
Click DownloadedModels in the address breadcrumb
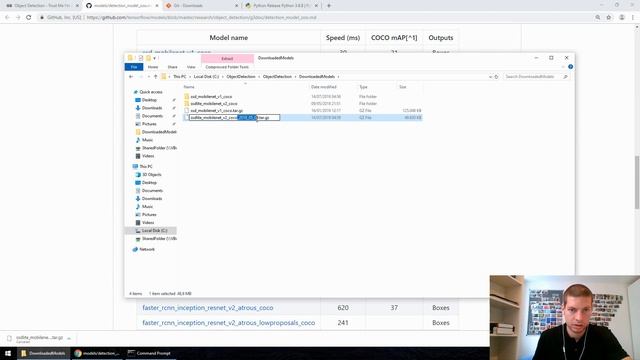point(317,77)
